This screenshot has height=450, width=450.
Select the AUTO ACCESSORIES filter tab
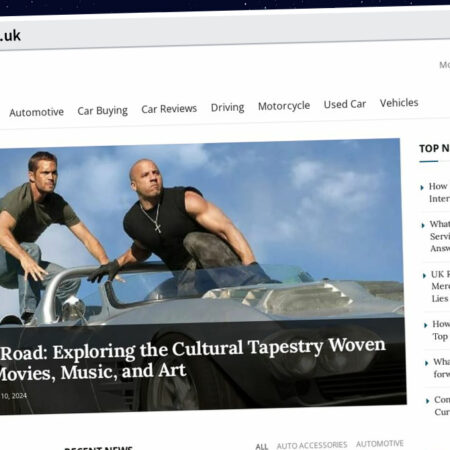312,445
